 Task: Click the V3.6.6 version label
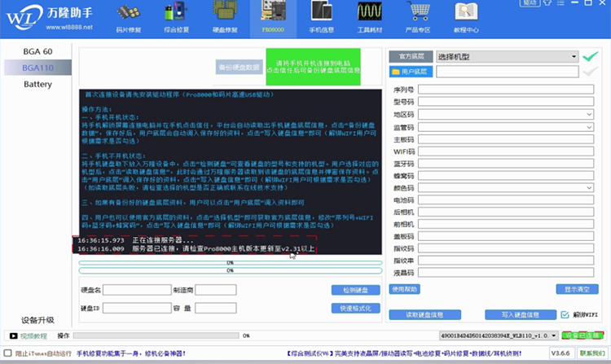[x=560, y=353]
